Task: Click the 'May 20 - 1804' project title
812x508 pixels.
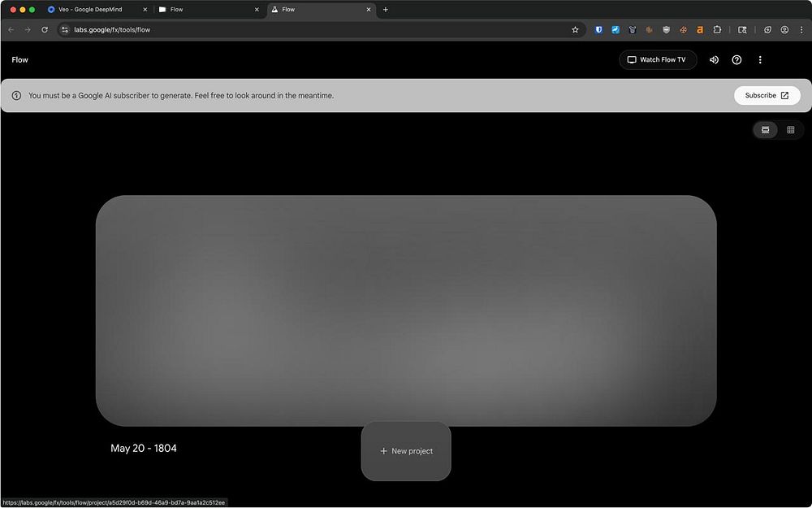Action: point(144,449)
